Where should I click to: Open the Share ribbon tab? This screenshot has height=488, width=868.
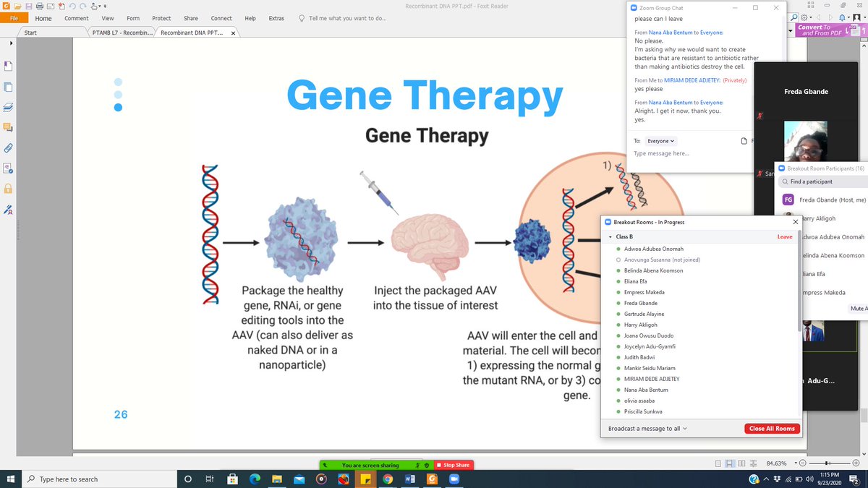click(x=191, y=18)
